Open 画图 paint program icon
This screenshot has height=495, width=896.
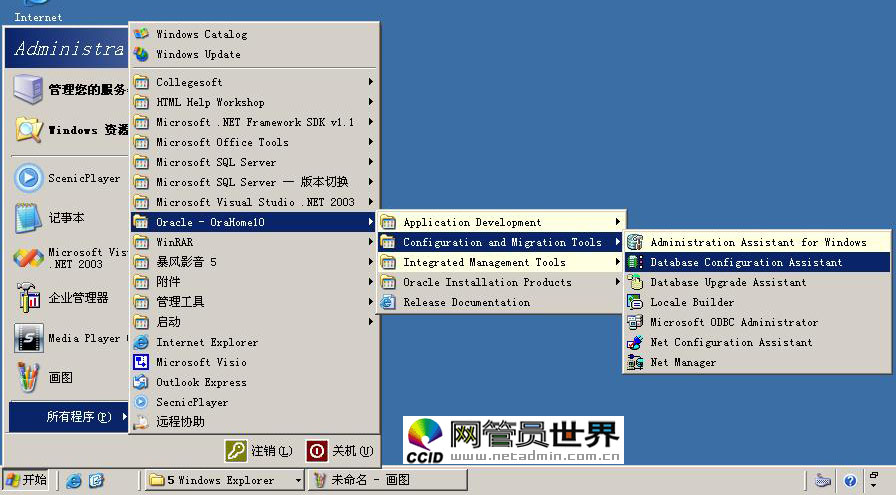(x=28, y=378)
